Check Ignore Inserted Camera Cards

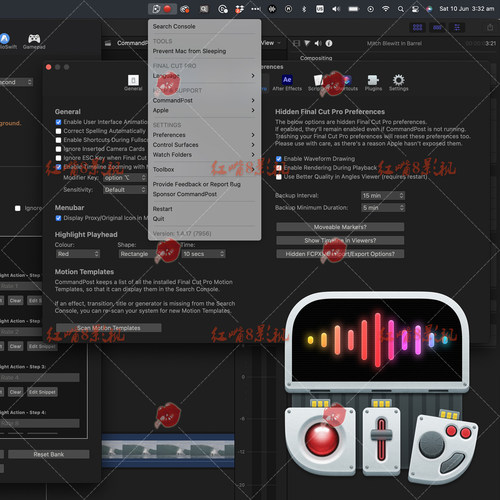pos(58,149)
